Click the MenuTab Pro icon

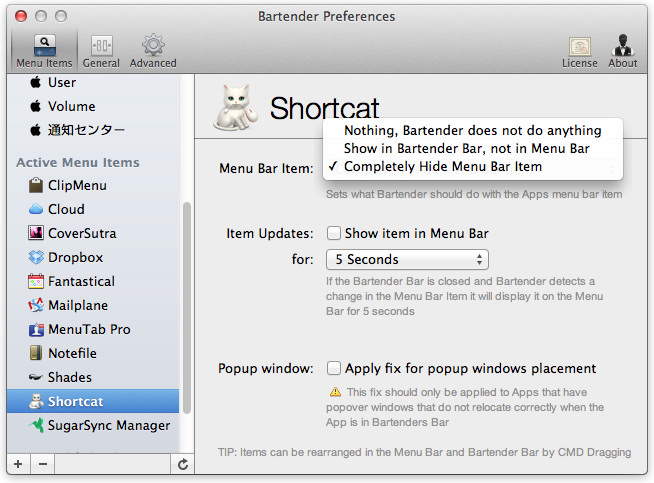pos(36,329)
